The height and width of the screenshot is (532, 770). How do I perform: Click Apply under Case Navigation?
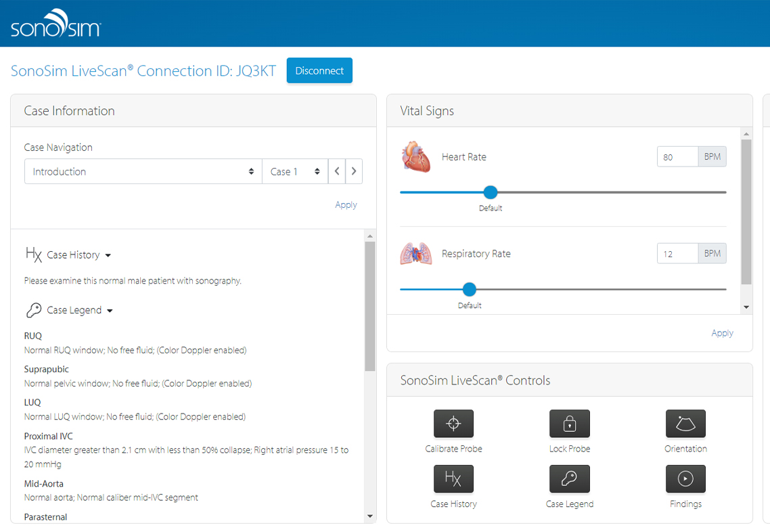[x=346, y=205]
